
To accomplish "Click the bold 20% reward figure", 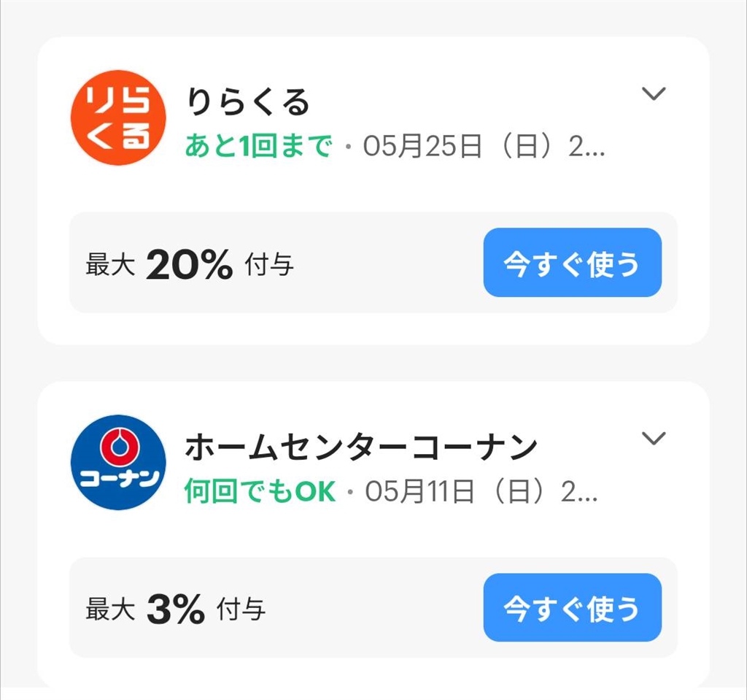I will click(x=189, y=265).
